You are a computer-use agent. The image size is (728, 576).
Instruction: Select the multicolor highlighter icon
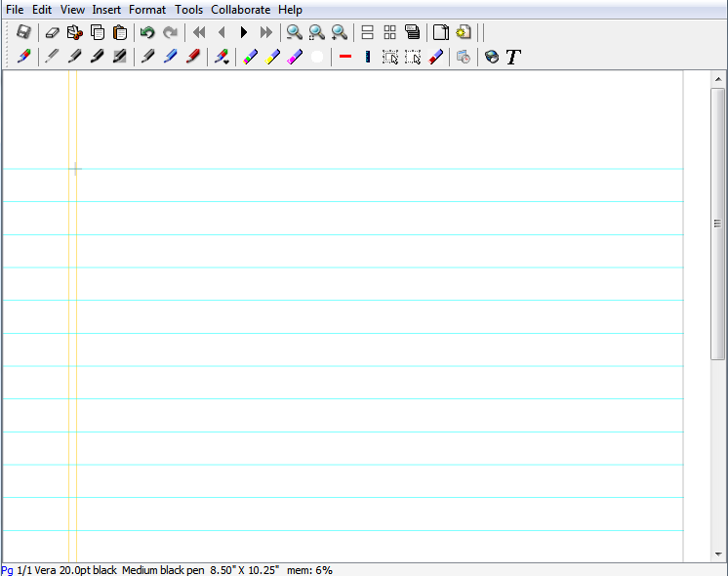(x=250, y=57)
